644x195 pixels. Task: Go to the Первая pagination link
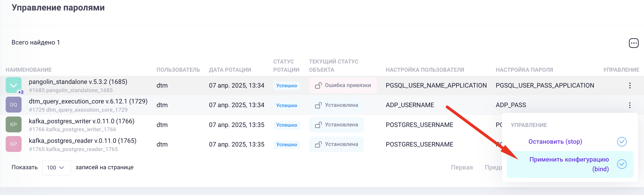462,167
